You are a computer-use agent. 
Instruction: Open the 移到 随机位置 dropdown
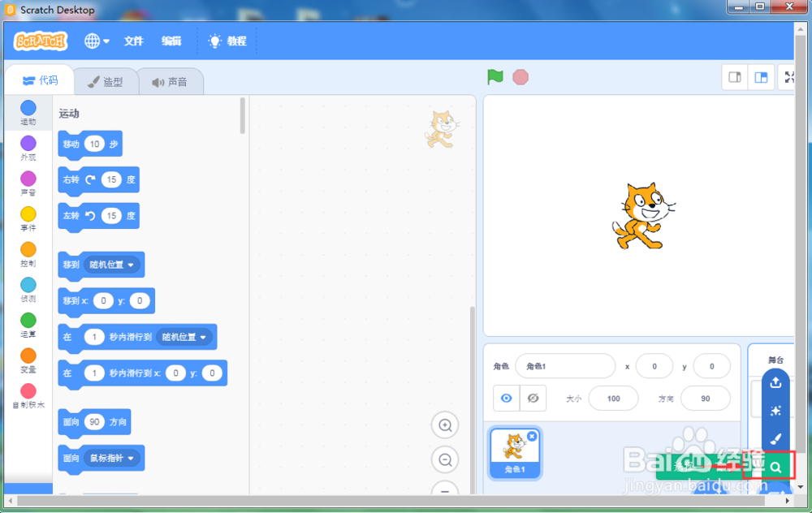click(111, 265)
